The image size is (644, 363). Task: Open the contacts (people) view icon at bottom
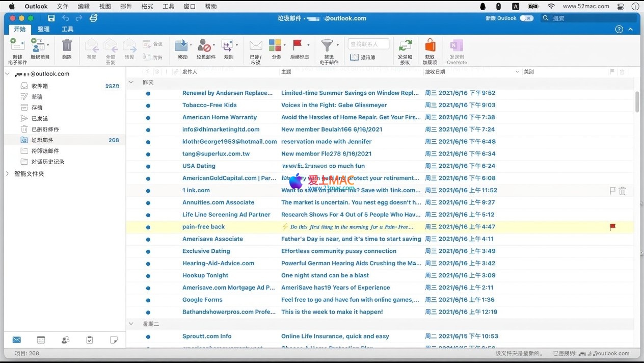65,340
